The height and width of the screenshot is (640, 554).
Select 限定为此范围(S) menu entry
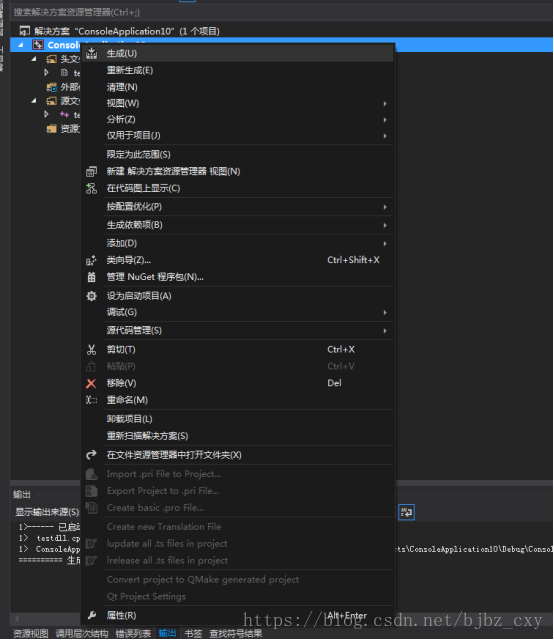click(x=237, y=154)
